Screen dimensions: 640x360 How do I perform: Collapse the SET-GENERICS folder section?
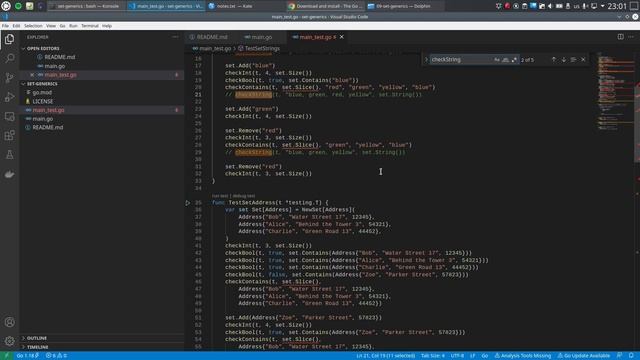42,84
